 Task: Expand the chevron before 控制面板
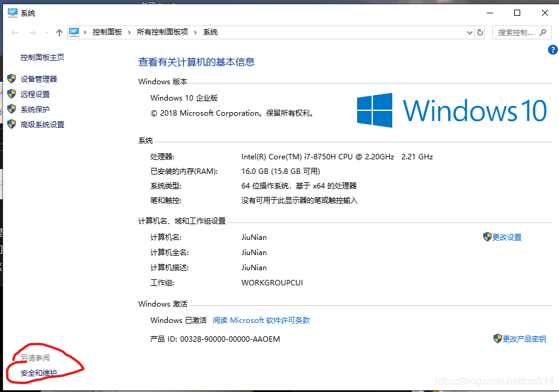click(85, 33)
